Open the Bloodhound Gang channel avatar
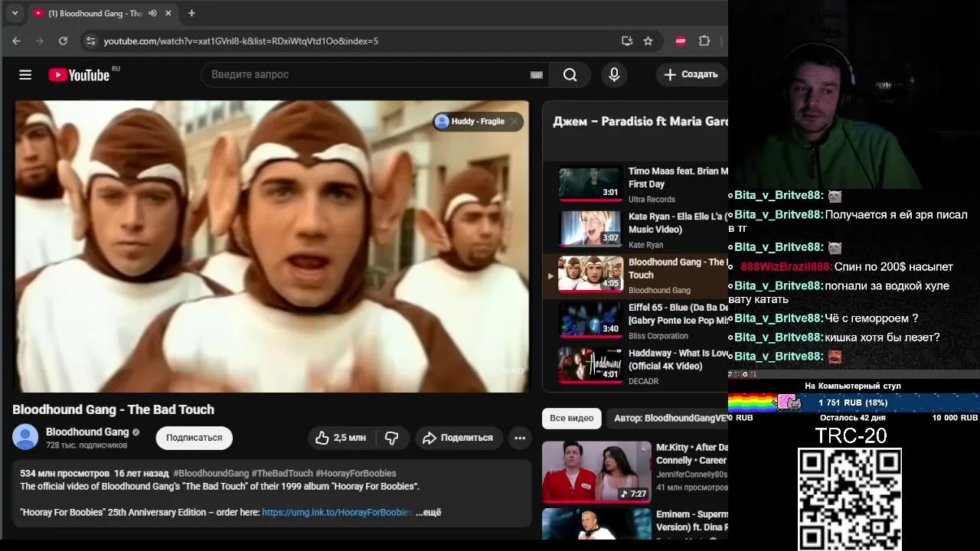 point(25,437)
